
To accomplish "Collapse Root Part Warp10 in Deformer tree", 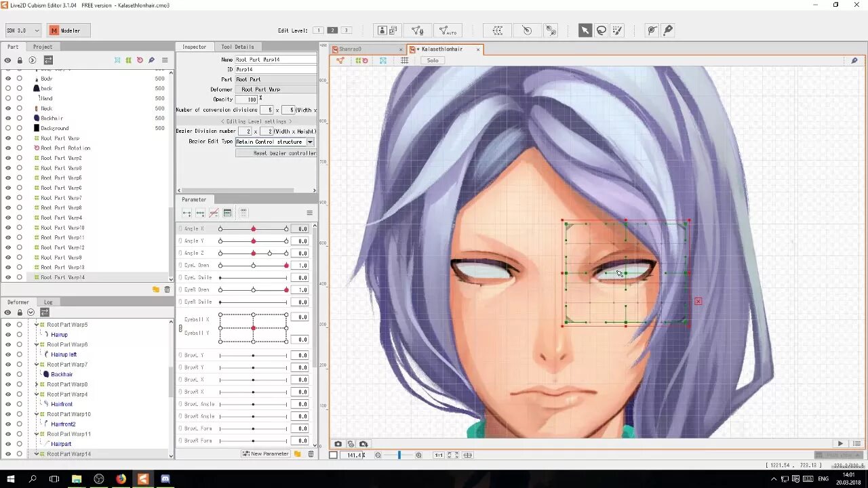I will pos(37,414).
